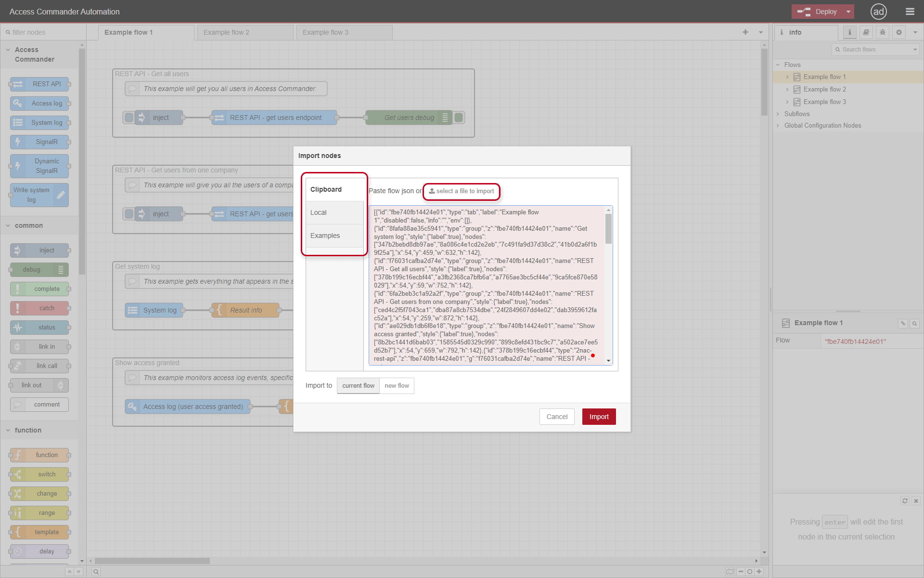Click the REST API palette node
This screenshot has height=578, width=924.
coord(39,84)
